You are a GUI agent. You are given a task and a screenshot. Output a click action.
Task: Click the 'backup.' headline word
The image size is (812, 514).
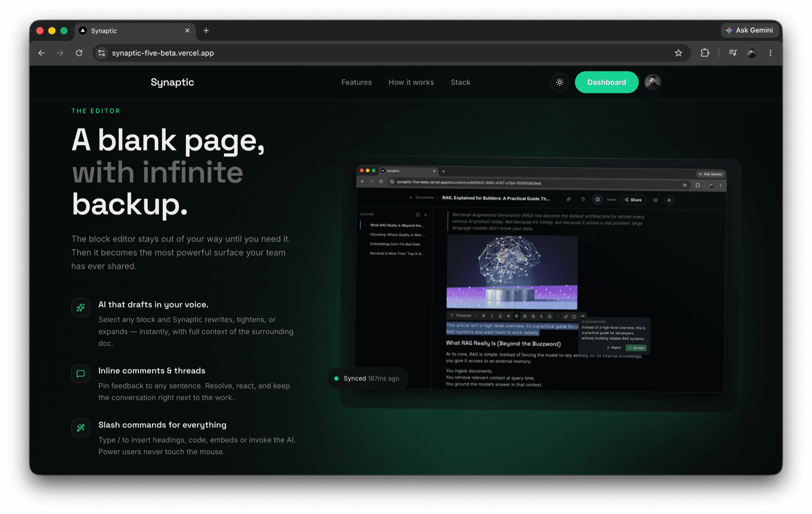pos(129,205)
